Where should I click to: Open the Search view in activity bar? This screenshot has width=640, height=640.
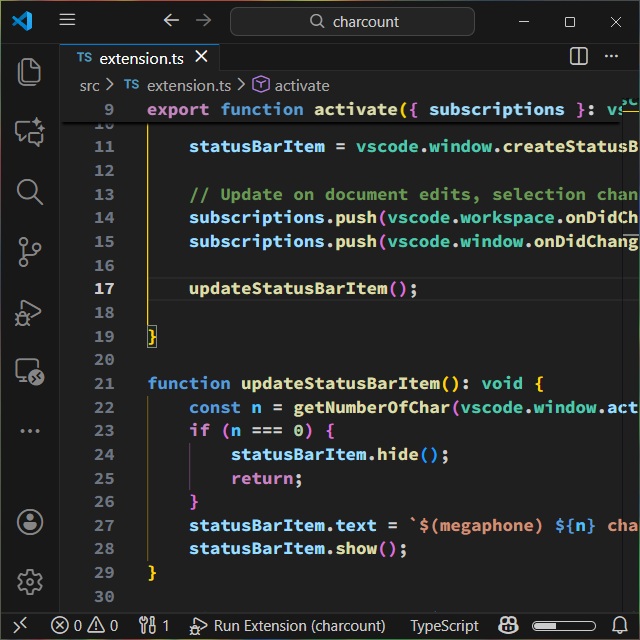point(29,192)
